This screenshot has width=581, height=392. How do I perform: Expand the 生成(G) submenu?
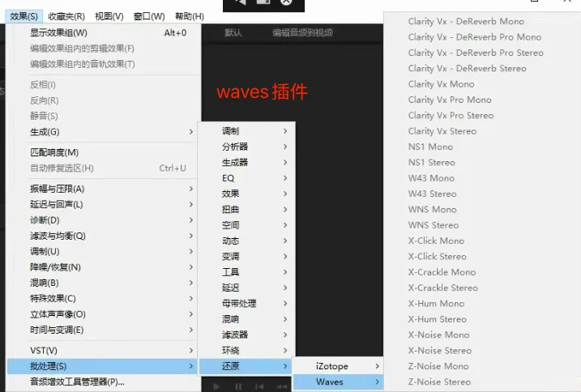pos(104,131)
